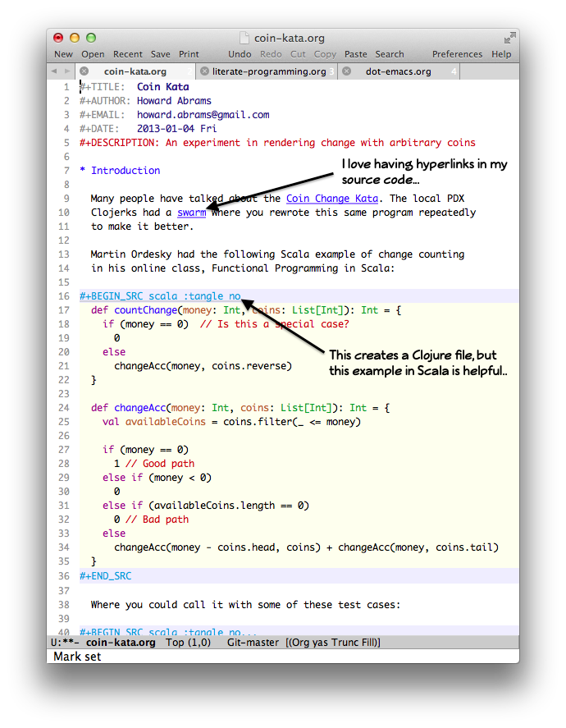Click Git-master in the mode line
Image resolution: width=566 pixels, height=728 pixels.
coord(253,643)
